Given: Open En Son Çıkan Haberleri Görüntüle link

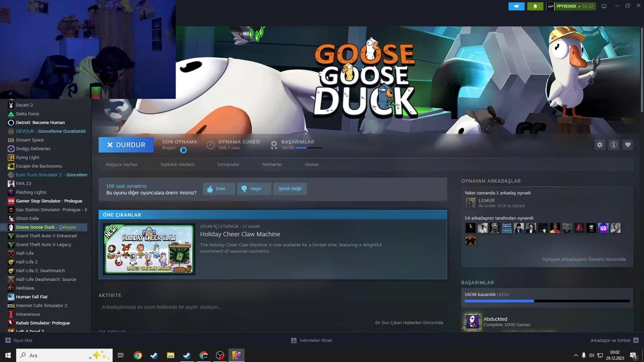Looking at the screenshot, I should 409,323.
